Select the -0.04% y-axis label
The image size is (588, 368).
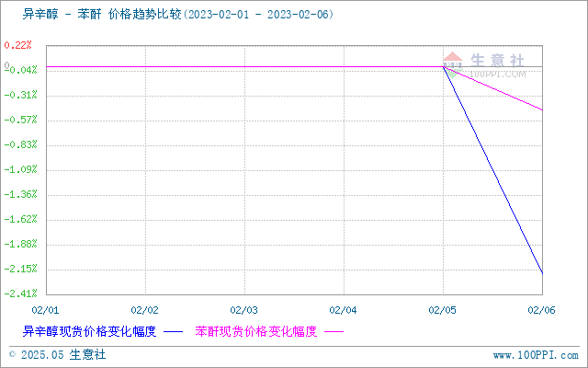(x=20, y=70)
